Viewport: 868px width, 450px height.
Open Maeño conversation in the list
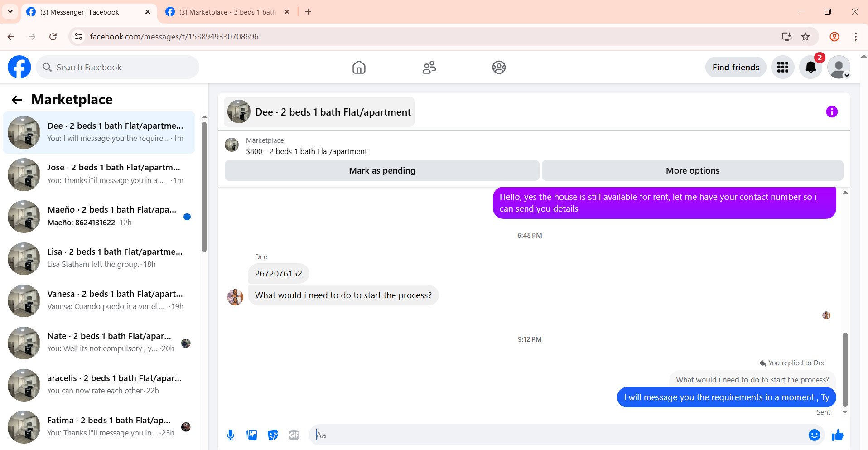pos(99,217)
